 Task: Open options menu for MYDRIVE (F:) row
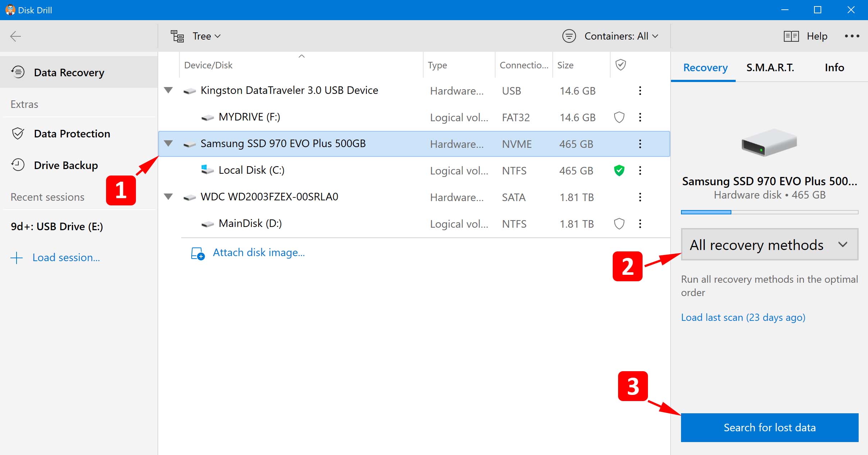coord(640,117)
